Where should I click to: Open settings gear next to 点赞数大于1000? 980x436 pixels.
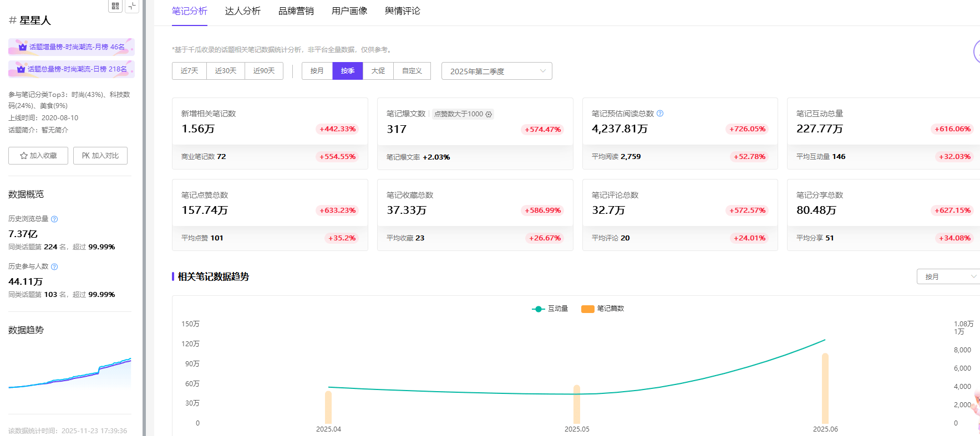click(x=489, y=114)
